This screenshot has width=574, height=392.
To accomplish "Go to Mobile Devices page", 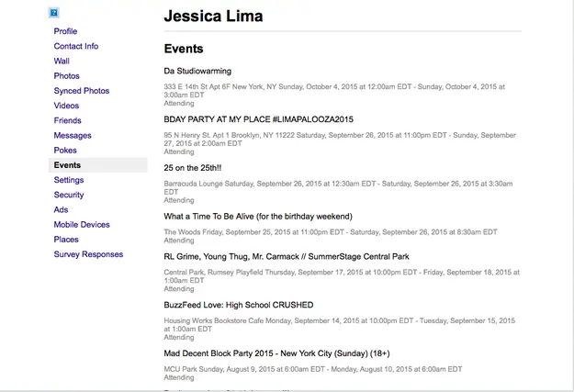I will 82,224.
